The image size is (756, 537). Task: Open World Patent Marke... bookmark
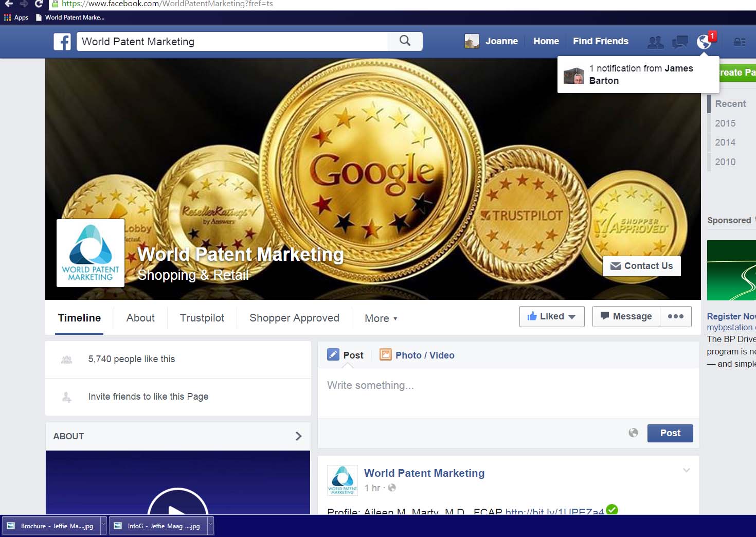[70, 17]
